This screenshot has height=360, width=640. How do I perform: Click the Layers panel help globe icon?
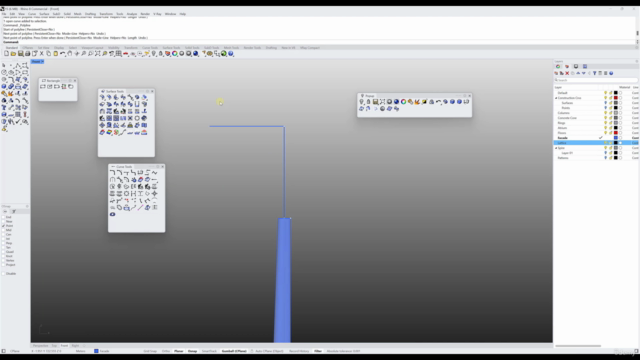point(611,73)
